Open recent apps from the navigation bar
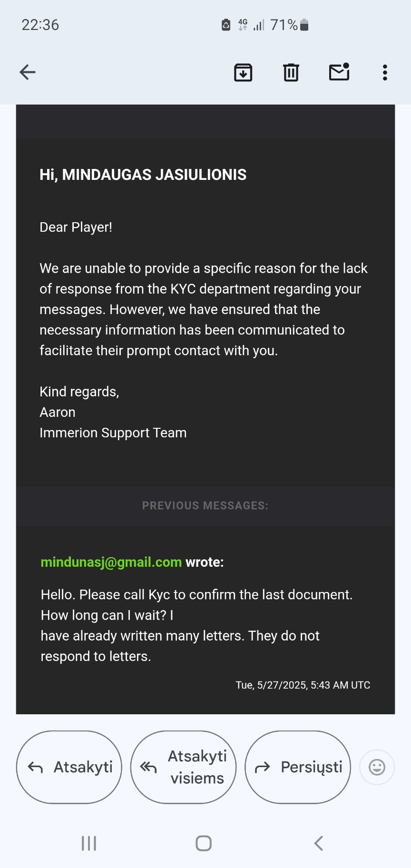 [89, 843]
